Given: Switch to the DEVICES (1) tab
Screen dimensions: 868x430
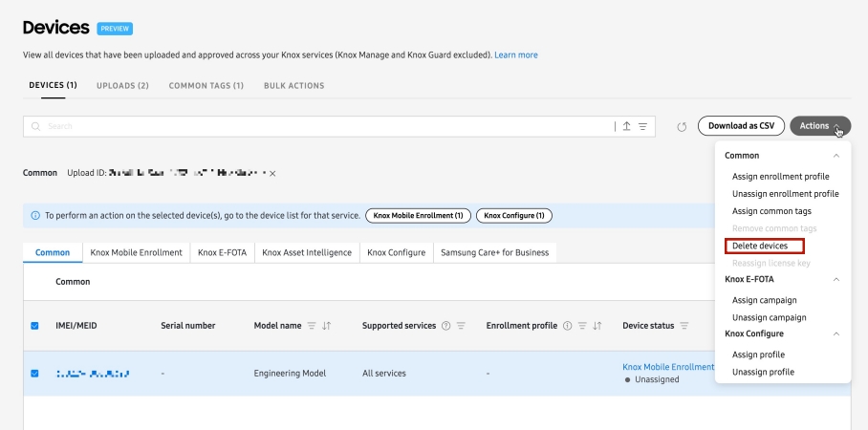Looking at the screenshot, I should (x=54, y=85).
